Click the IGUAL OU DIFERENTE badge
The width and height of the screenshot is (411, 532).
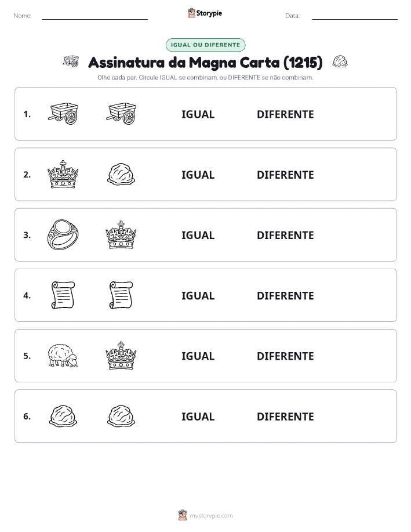point(205,45)
